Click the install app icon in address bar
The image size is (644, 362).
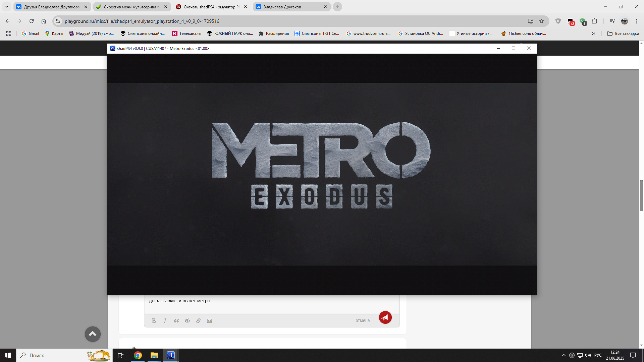[x=530, y=21]
